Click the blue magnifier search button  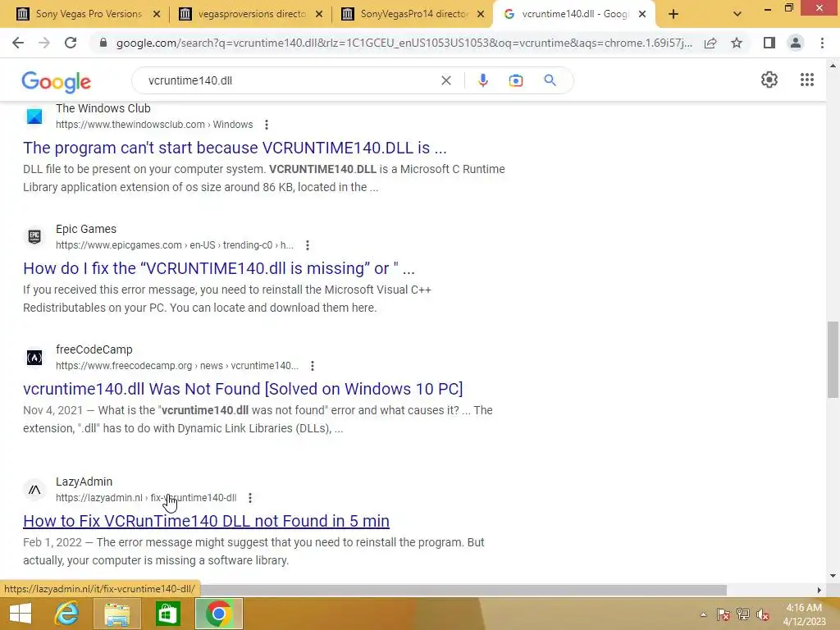point(550,80)
